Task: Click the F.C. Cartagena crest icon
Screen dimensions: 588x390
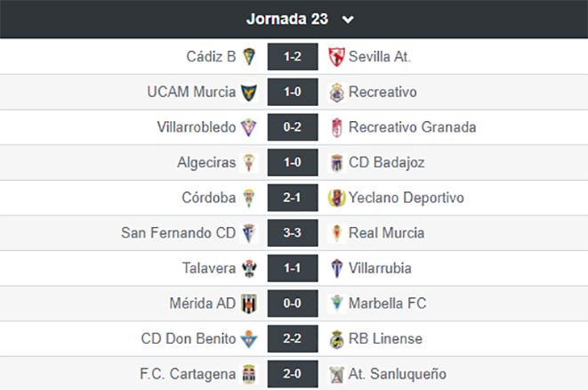Action: [248, 374]
